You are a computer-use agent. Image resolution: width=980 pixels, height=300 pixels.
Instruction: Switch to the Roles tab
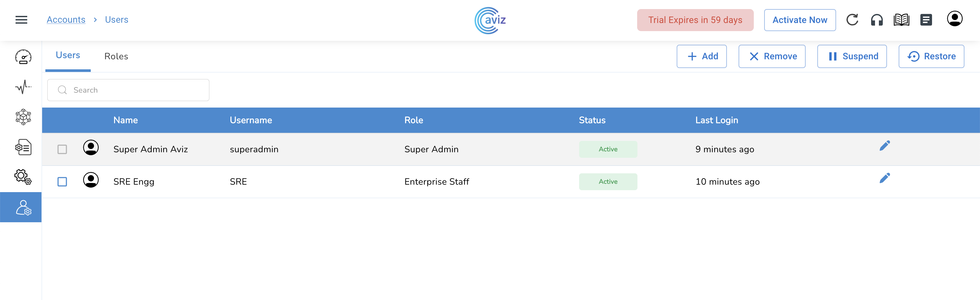point(116,56)
